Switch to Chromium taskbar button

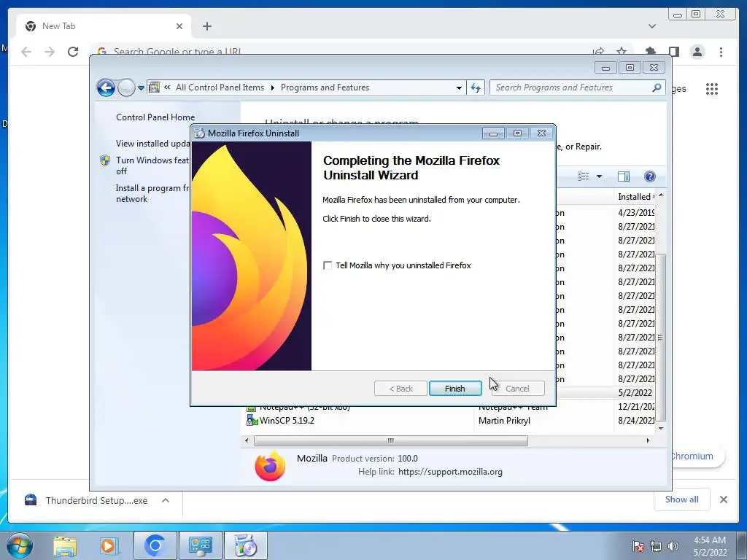(x=155, y=545)
